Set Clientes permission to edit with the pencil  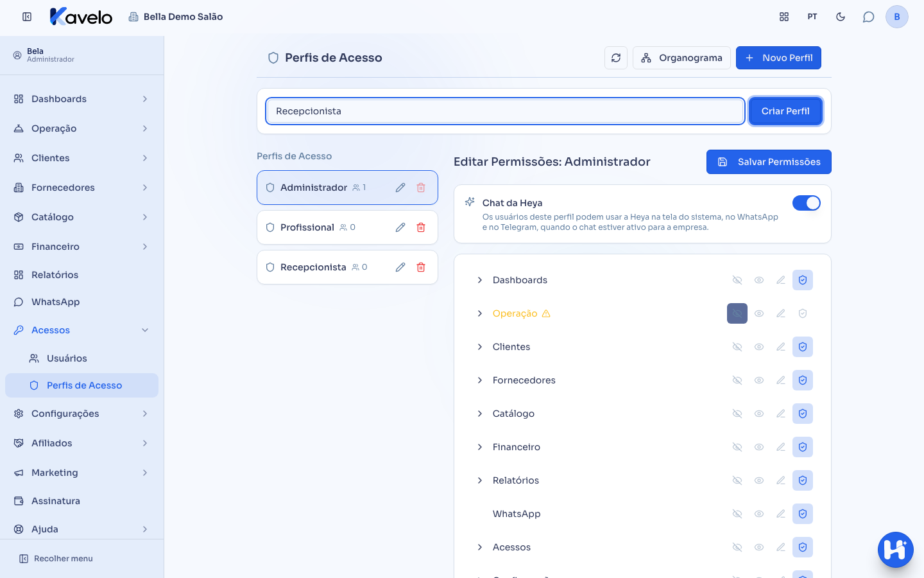pyautogui.click(x=781, y=347)
